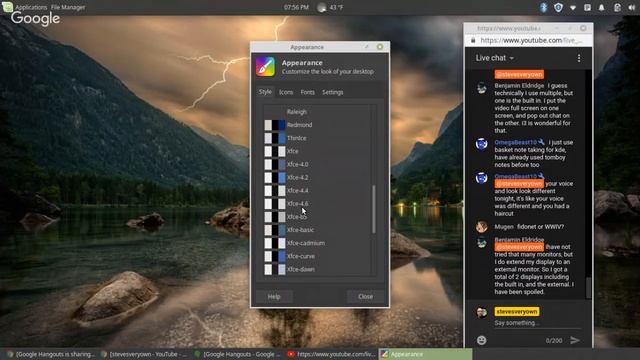Click the YouTube popup address bar URL
Screen dimensions: 640x360
[x=531, y=40]
